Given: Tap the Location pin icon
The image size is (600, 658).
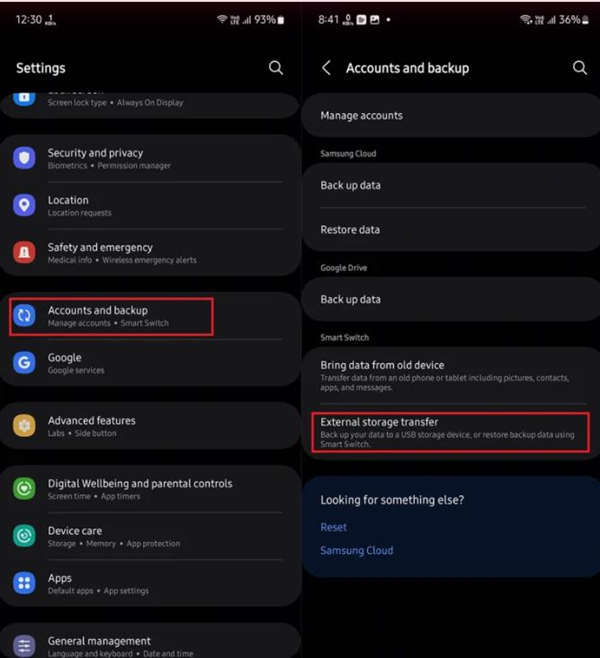Looking at the screenshot, I should [x=24, y=205].
